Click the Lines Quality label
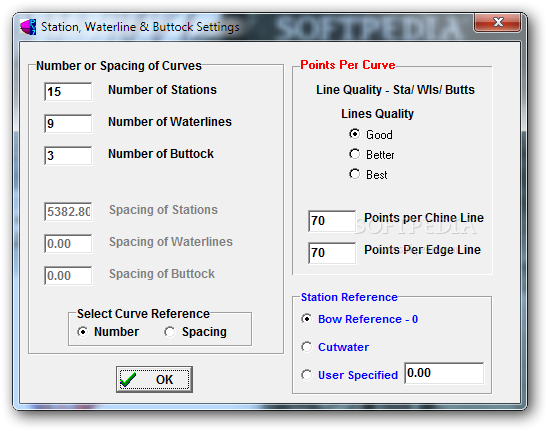Screen dimensions: 548x431 pos(377,114)
